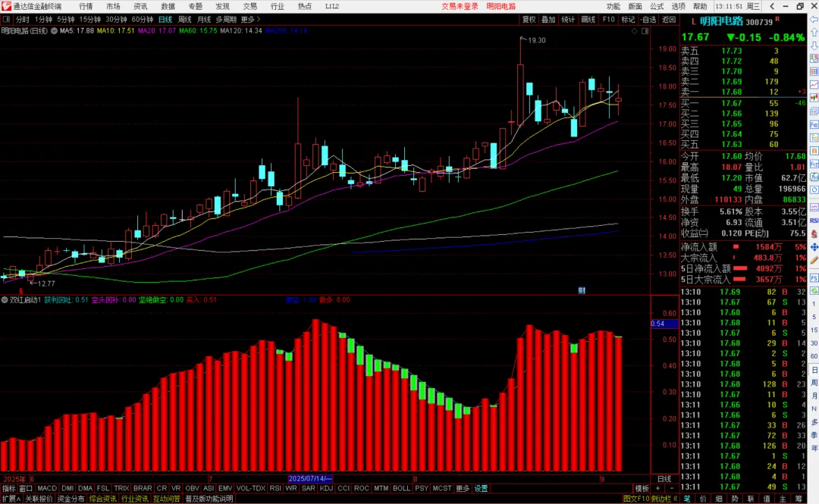Select the KDJ indicator tab

click(x=326, y=488)
